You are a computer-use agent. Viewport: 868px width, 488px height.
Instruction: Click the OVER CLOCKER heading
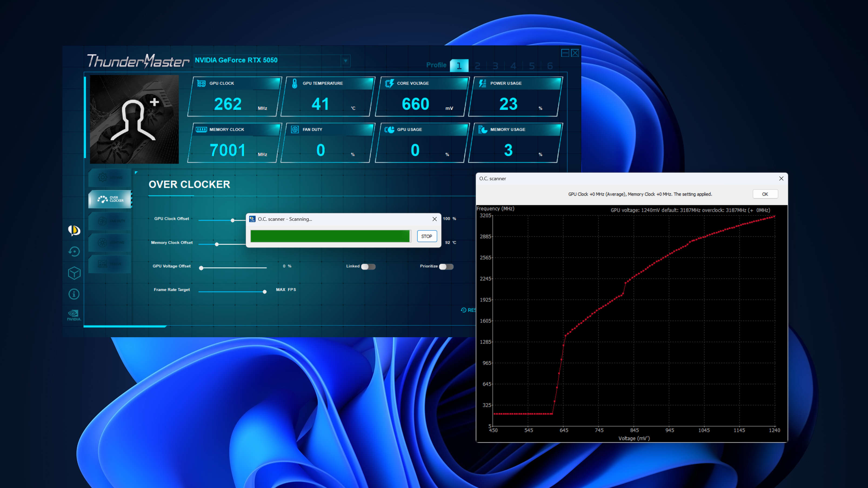[x=189, y=184]
